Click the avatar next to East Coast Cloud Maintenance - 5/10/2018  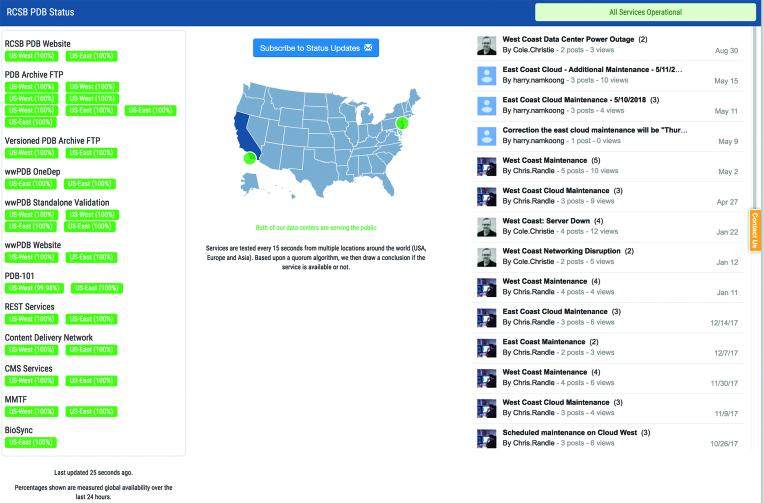point(485,105)
